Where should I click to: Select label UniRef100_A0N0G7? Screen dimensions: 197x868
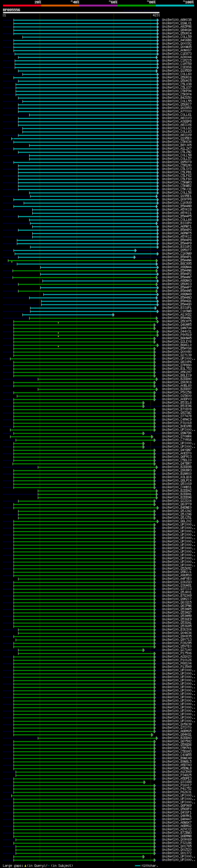176,50
